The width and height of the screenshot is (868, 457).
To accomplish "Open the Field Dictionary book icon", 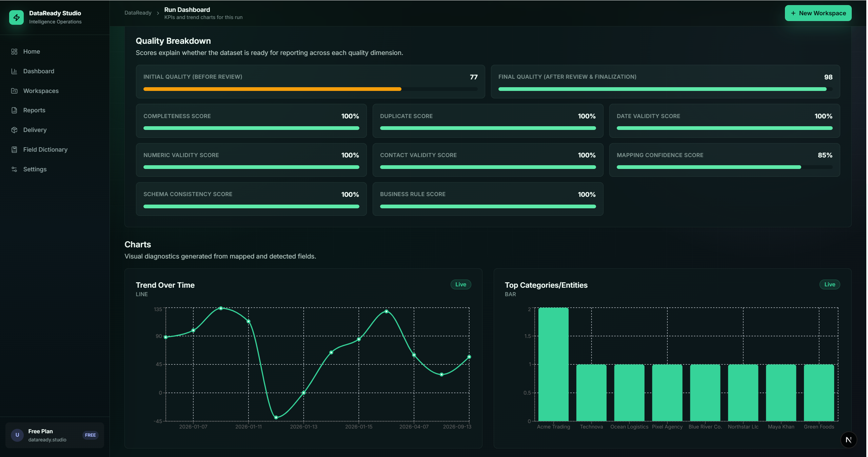I will point(14,150).
